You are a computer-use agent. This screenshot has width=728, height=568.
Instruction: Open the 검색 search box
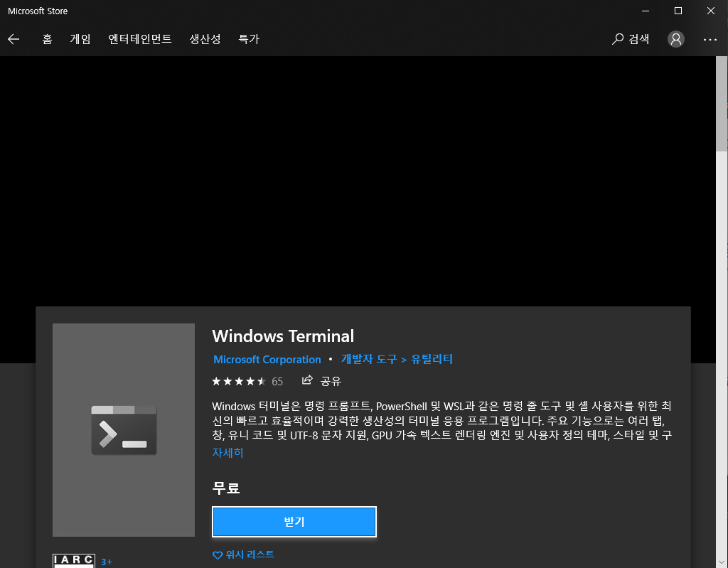(631, 39)
